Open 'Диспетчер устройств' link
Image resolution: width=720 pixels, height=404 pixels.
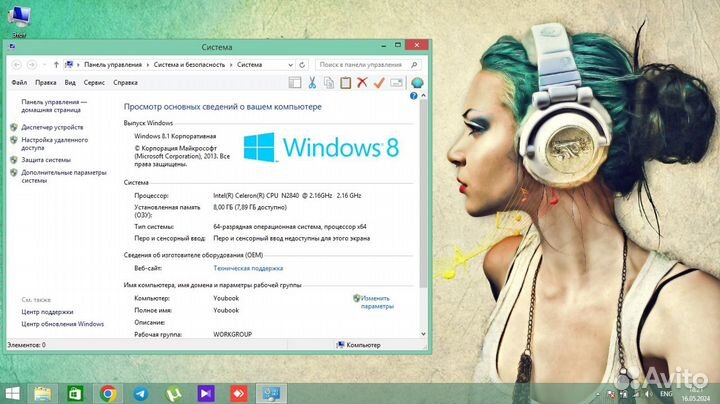click(52, 127)
